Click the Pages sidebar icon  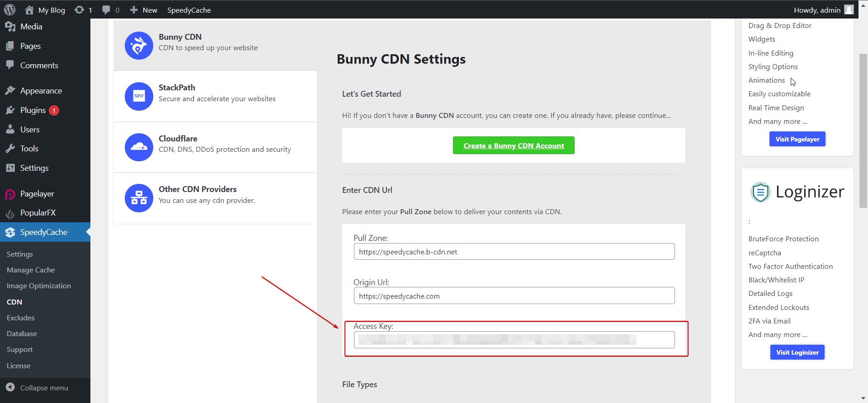click(x=10, y=46)
